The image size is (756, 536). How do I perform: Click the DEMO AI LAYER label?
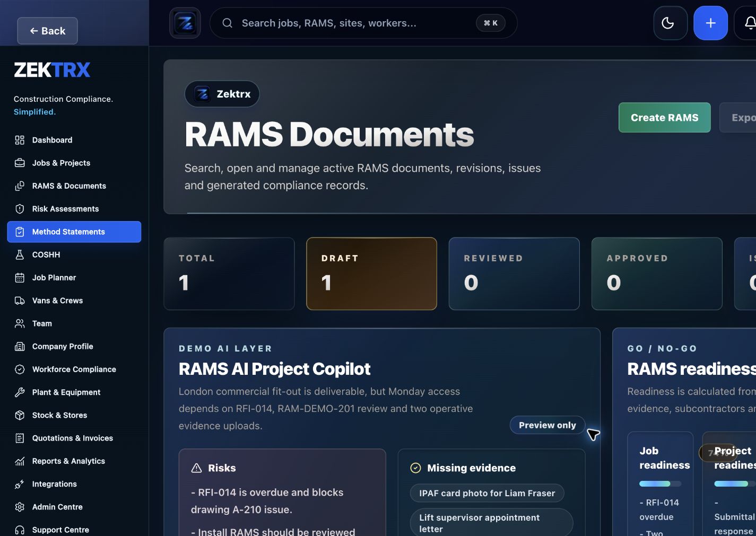tap(225, 348)
